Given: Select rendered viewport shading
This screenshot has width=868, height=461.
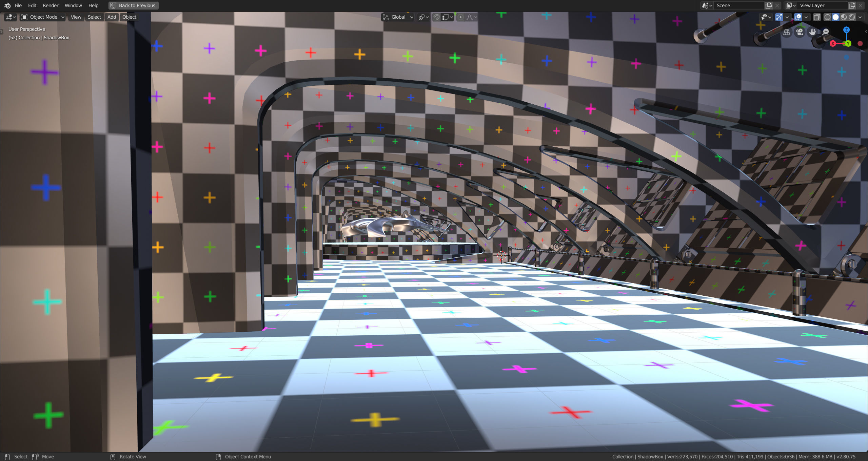Looking at the screenshot, I should click(x=852, y=17).
